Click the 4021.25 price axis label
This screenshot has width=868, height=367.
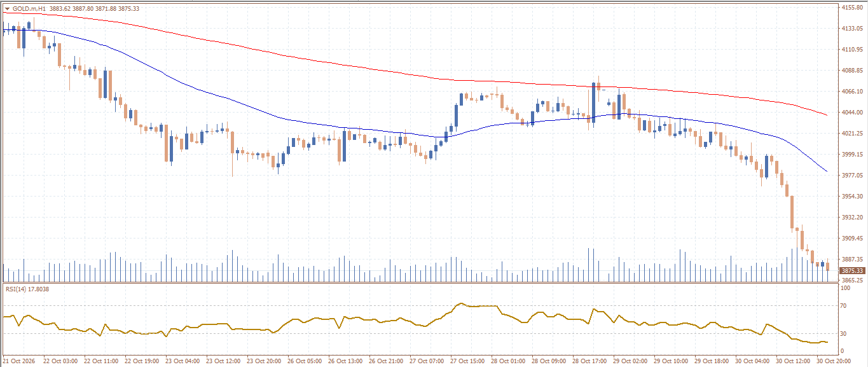851,134
